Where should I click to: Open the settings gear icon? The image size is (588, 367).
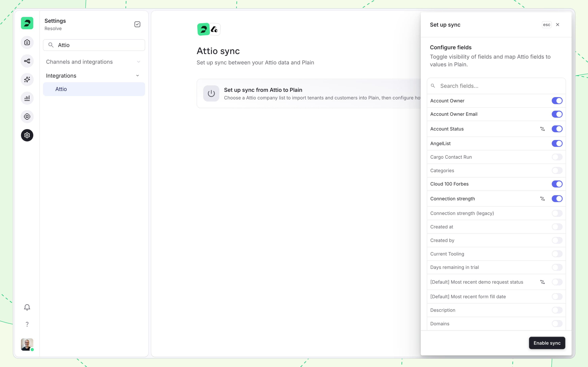pos(27,135)
